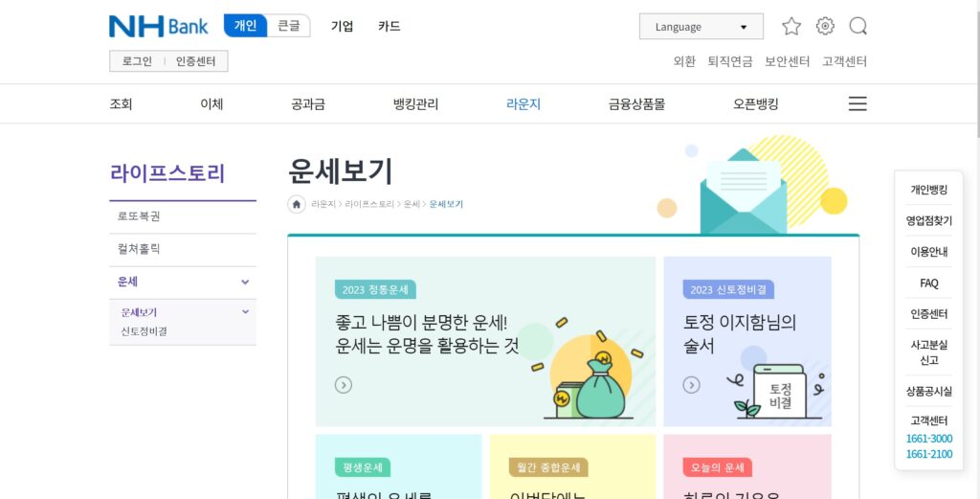The width and height of the screenshot is (980, 499).
Task: Toggle the 운세보기 submenu chevron
Action: click(245, 312)
